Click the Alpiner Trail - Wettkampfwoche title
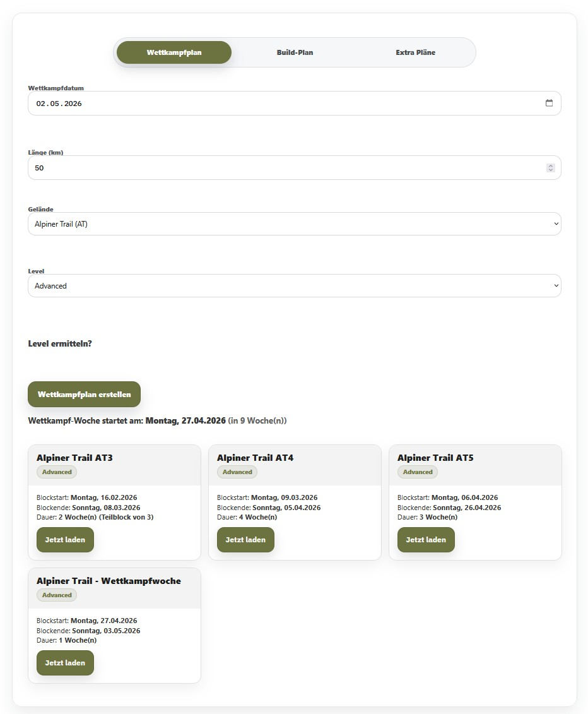This screenshot has height=714, width=588. point(109,581)
